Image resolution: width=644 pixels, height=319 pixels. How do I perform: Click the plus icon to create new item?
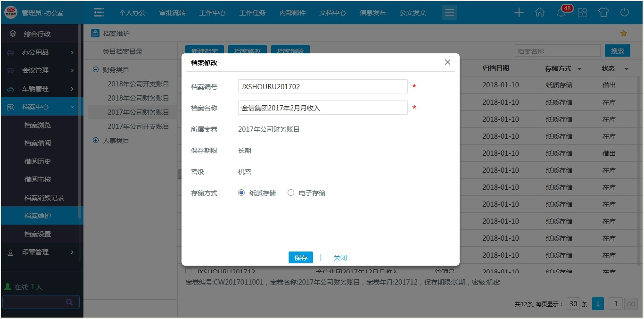point(519,13)
